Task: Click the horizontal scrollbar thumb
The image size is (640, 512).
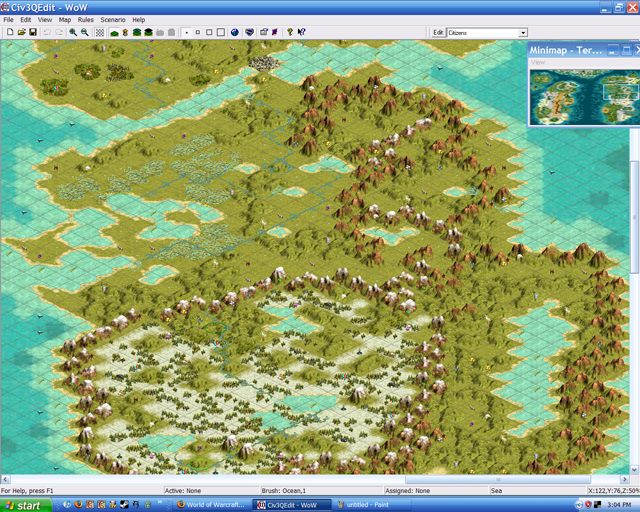Action: coord(498,479)
